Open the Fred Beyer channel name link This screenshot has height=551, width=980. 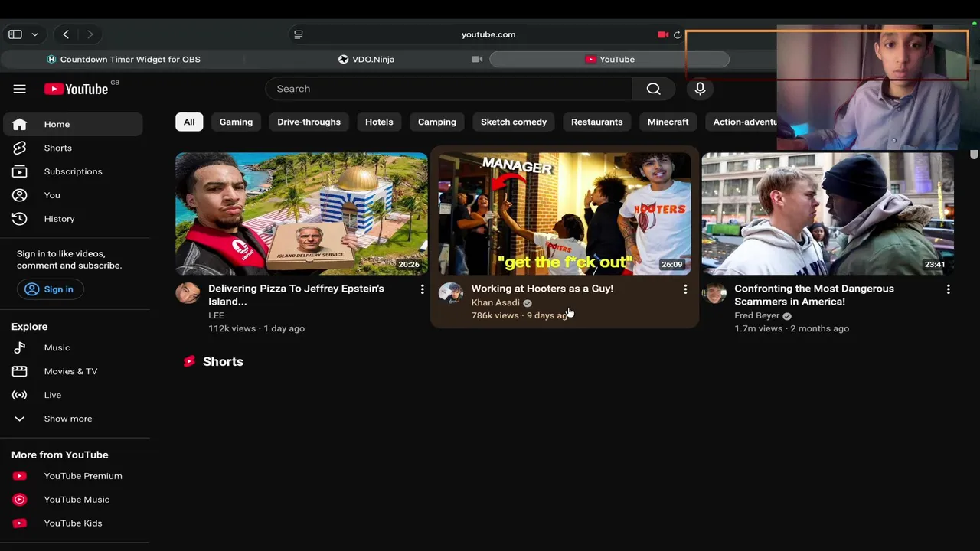[x=756, y=315]
